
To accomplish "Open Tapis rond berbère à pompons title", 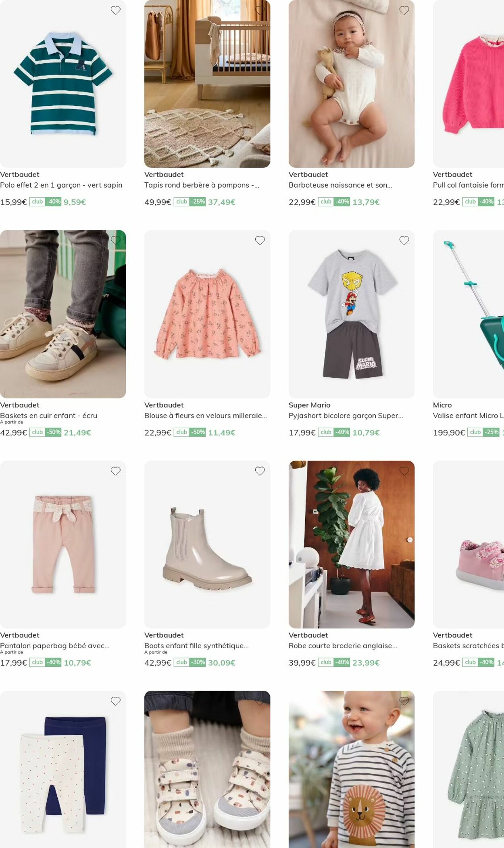I will (x=202, y=185).
